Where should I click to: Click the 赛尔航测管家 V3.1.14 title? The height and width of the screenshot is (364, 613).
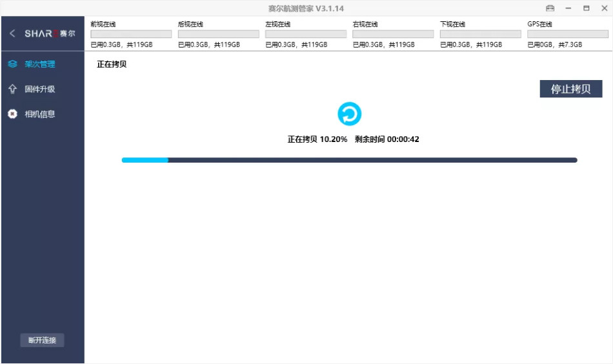pos(306,8)
